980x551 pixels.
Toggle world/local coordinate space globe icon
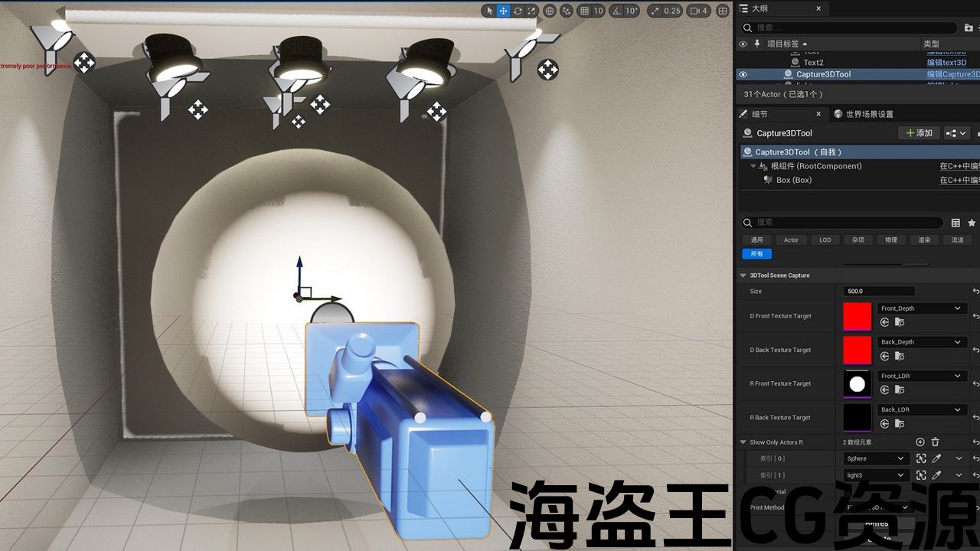550,11
